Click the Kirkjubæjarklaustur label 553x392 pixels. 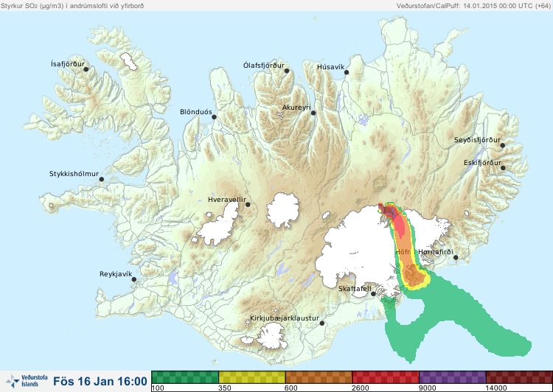coord(285,318)
